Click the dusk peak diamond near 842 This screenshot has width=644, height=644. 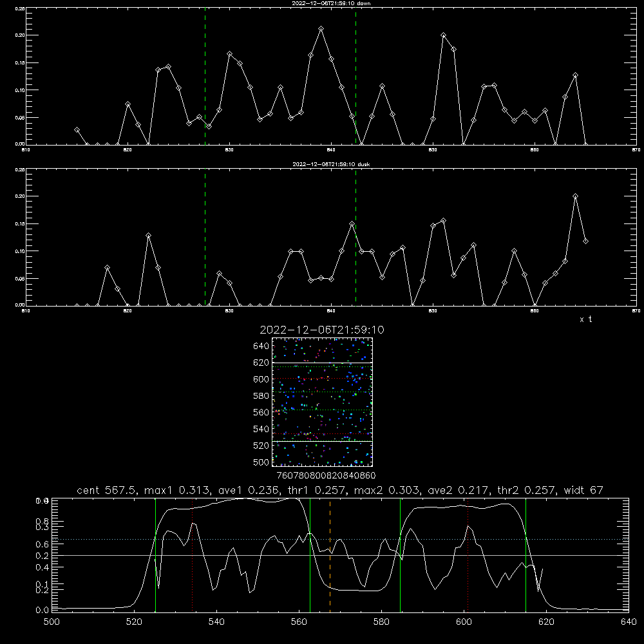coord(352,224)
